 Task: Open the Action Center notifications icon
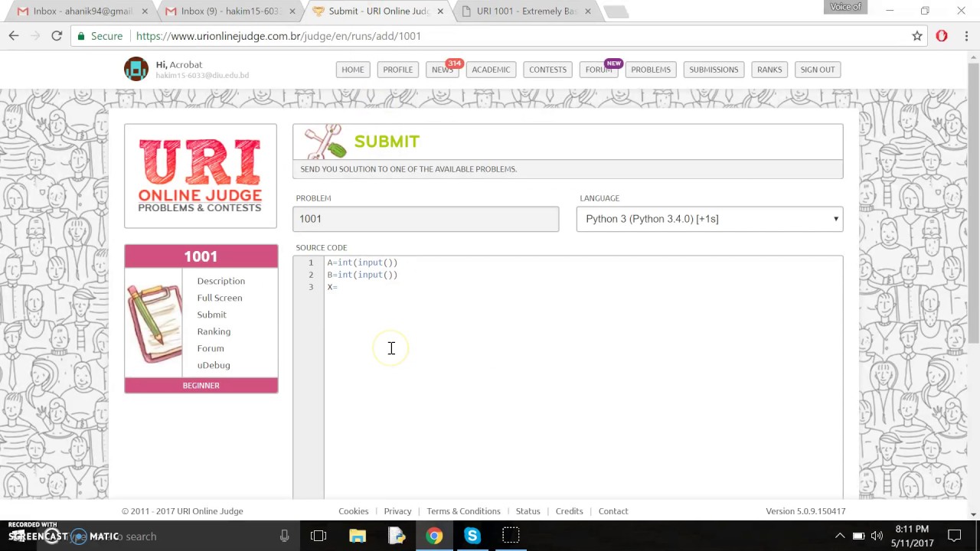point(954,536)
